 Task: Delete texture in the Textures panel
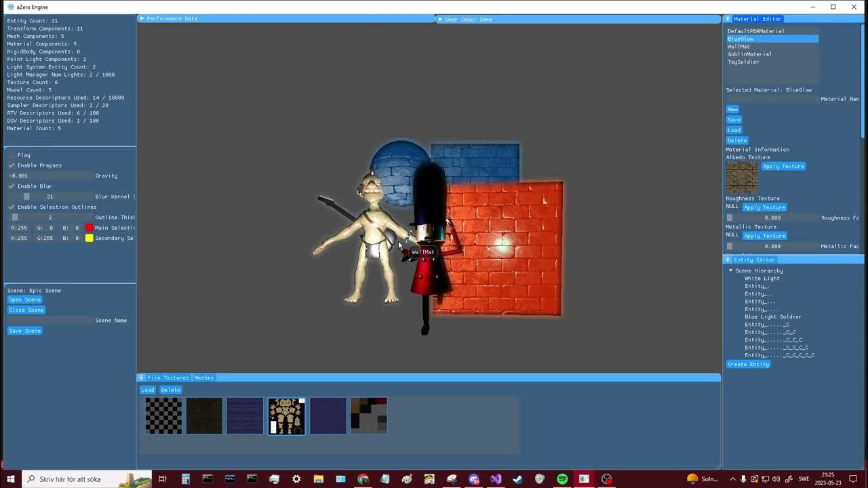(170, 390)
